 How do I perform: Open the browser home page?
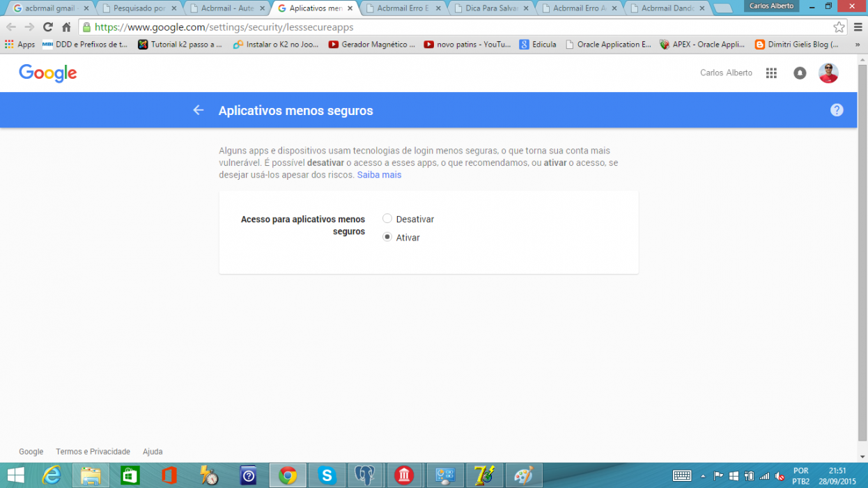pyautogui.click(x=66, y=27)
